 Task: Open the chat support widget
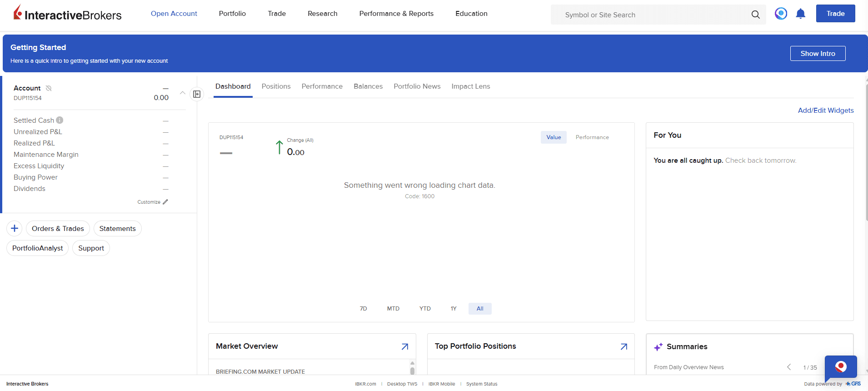tap(841, 367)
